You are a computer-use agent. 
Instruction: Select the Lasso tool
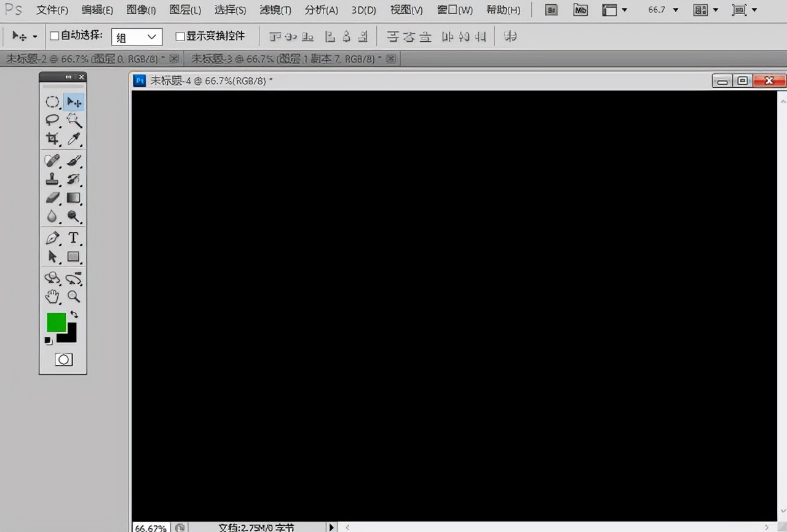[x=52, y=120]
